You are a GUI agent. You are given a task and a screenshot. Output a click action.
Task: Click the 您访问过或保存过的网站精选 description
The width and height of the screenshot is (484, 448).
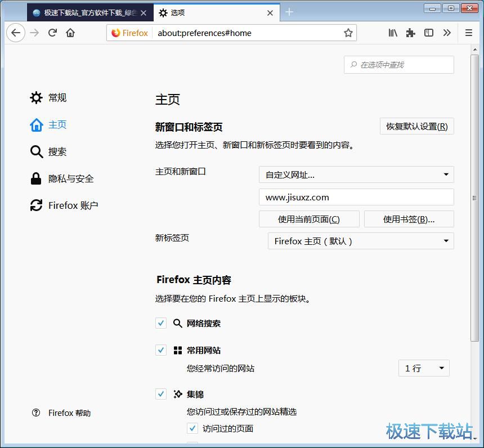coord(241,411)
